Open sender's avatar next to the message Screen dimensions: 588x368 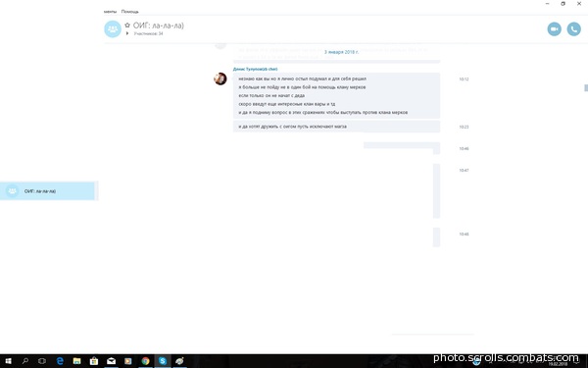[220, 79]
